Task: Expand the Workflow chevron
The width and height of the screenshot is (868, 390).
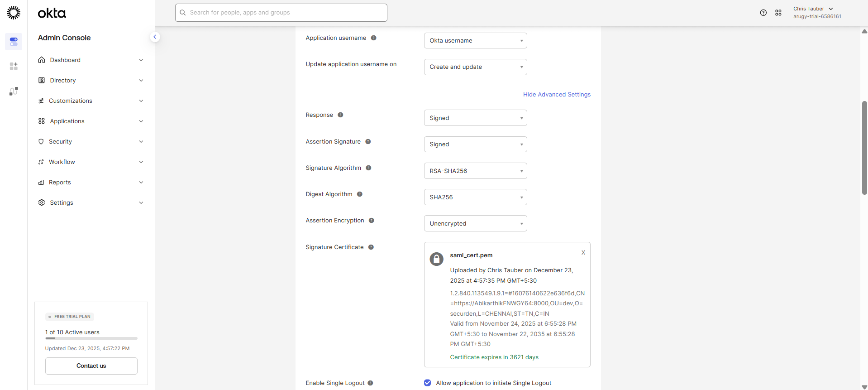Action: (x=141, y=162)
